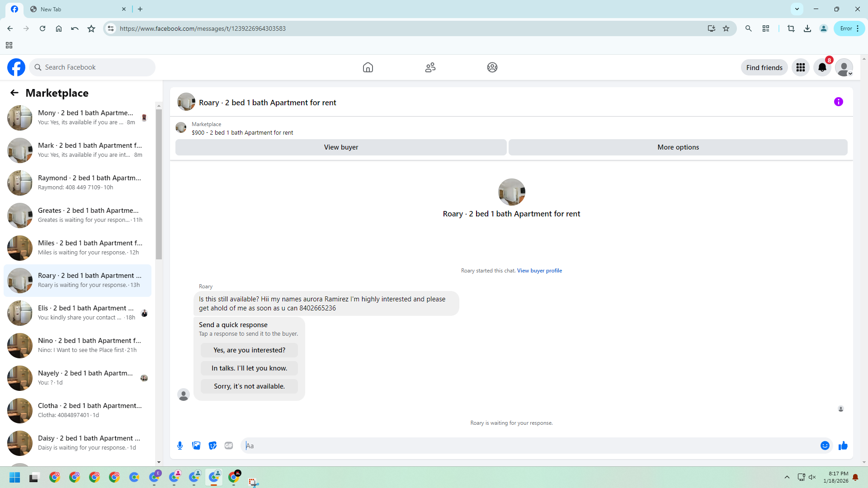
Task: Open the Friends tab
Action: pos(430,67)
